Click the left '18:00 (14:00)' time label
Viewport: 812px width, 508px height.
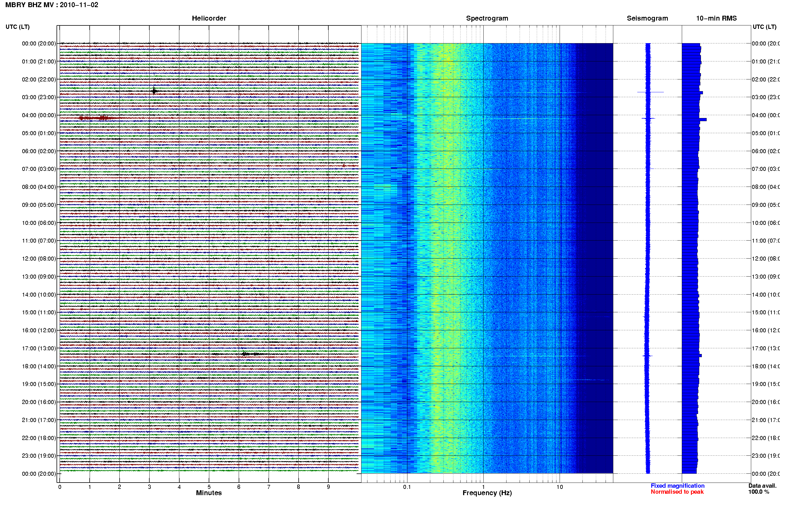(39, 366)
